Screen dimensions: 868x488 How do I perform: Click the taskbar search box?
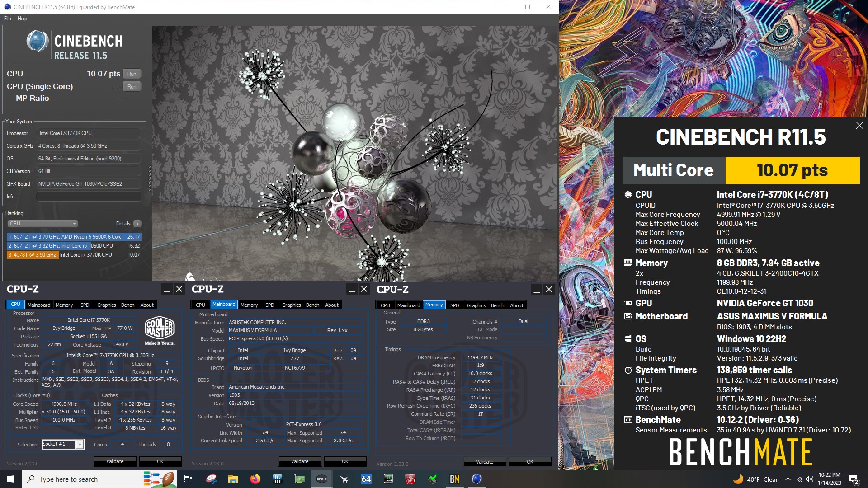tap(99, 479)
